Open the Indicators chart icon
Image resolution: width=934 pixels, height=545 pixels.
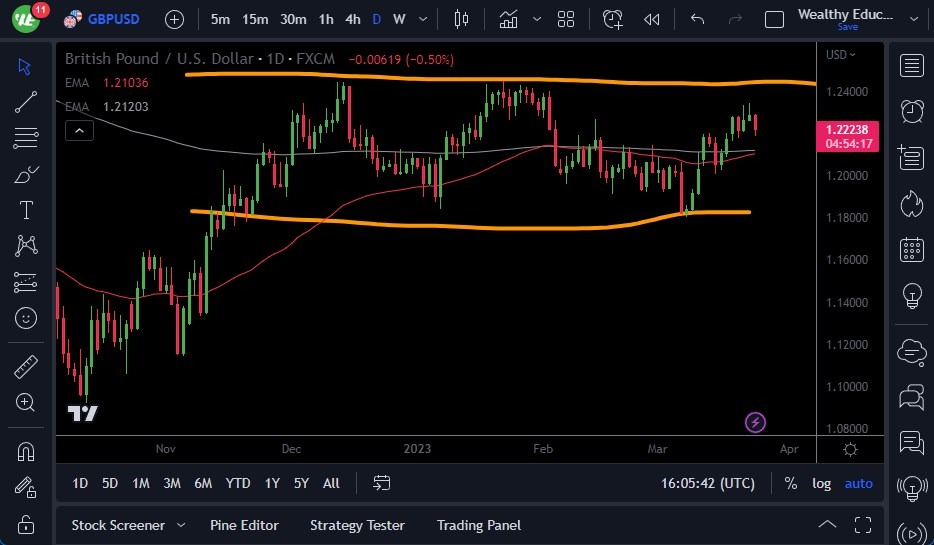pos(509,19)
